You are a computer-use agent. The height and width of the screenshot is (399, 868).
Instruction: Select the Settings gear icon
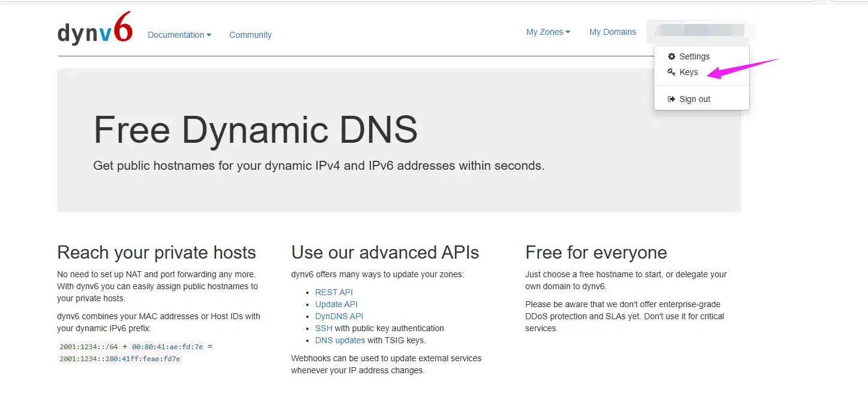671,56
